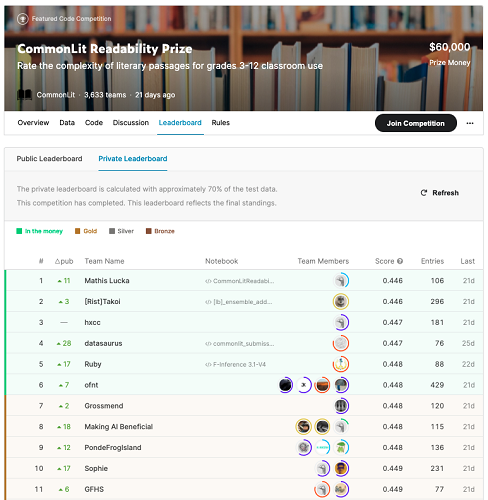Open the CommonLitReadabi... notebook link

coord(240,281)
